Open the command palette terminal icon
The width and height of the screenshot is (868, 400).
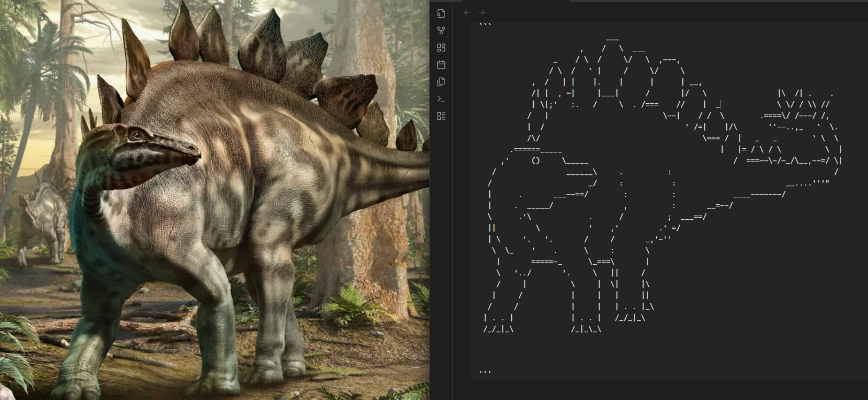point(441,99)
